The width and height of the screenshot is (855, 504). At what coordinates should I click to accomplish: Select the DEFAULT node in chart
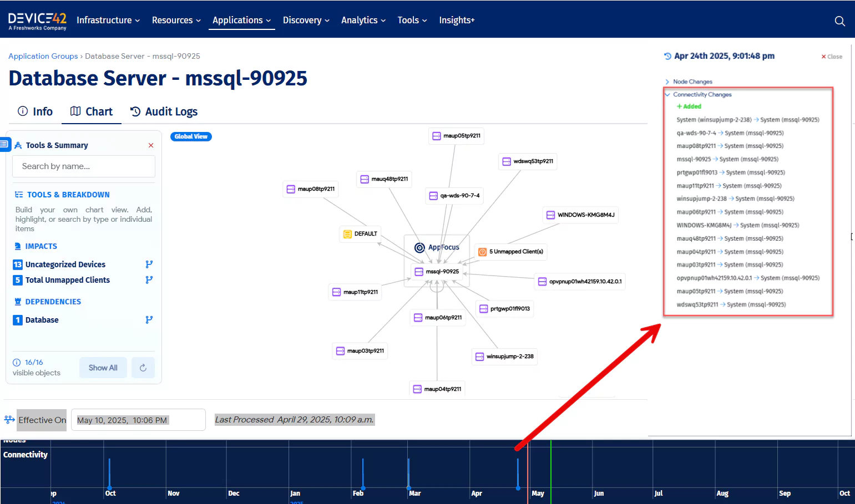pos(360,234)
